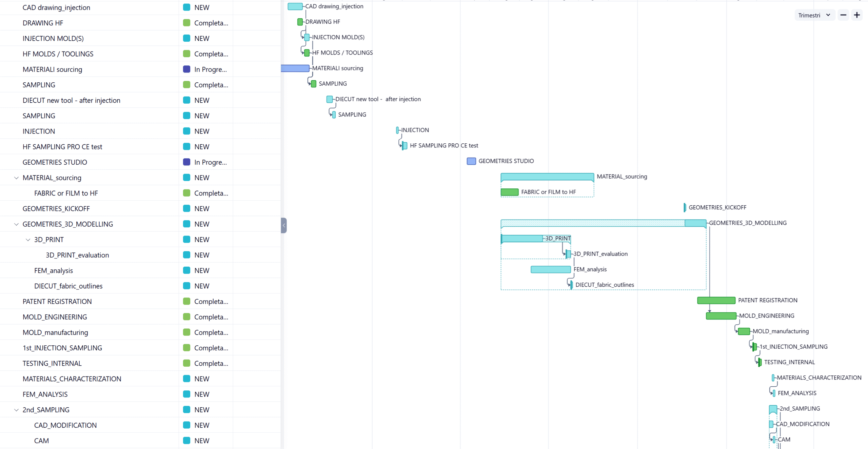The height and width of the screenshot is (449, 868).
Task: Collapse the MATERIAL_sourcing task group
Action: (16, 178)
